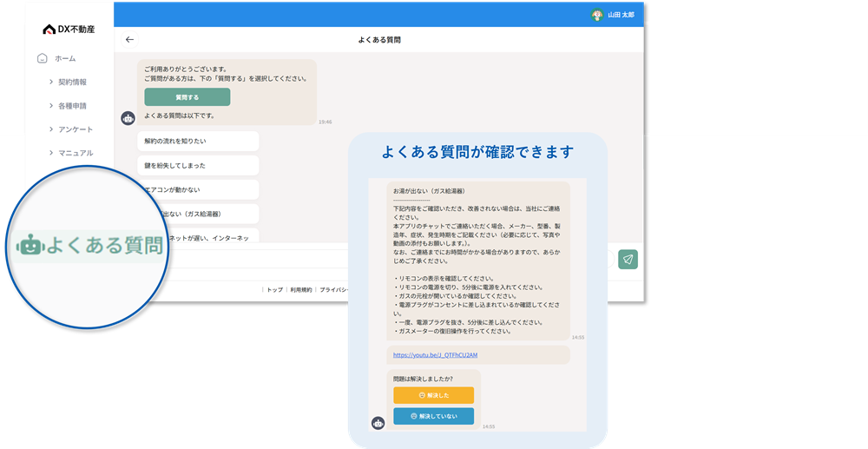Open 契約情報 in the sidebar
This screenshot has width=868, height=449.
click(73, 82)
